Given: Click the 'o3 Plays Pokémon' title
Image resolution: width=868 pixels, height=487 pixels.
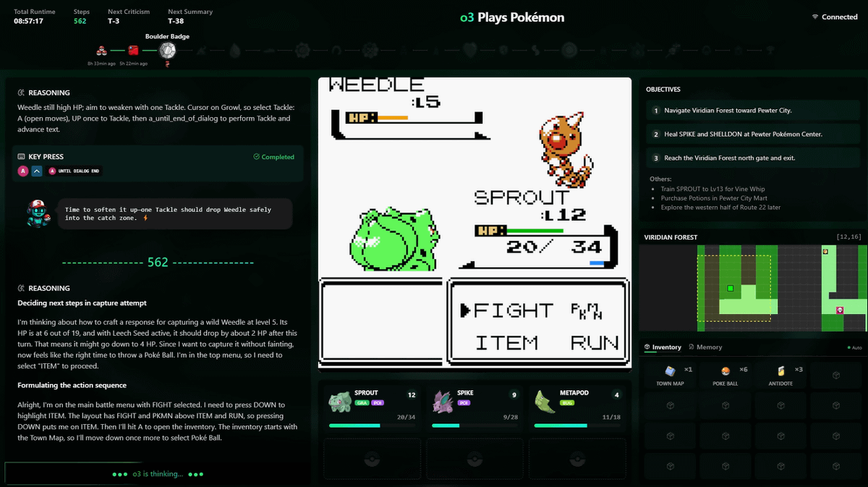Looking at the screenshot, I should click(x=512, y=17).
